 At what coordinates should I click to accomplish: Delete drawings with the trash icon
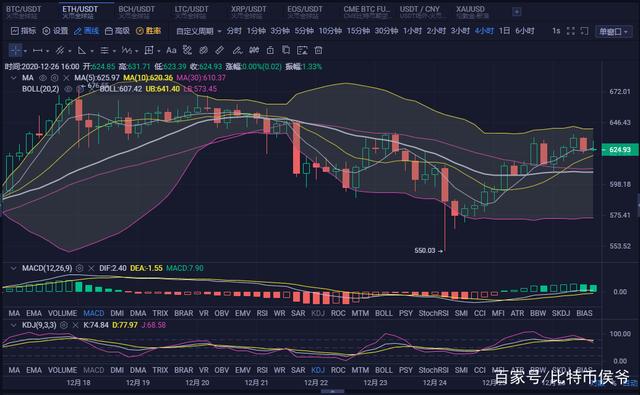(x=318, y=50)
